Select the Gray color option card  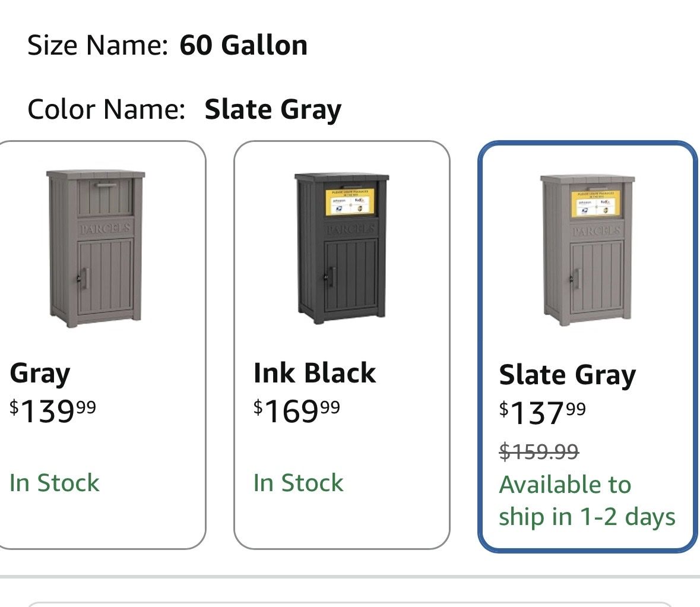(x=100, y=345)
